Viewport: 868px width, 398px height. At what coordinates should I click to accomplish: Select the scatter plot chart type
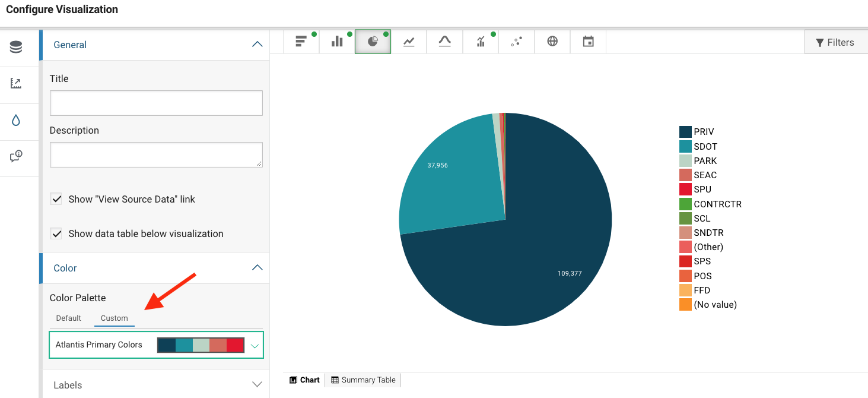[x=516, y=42]
